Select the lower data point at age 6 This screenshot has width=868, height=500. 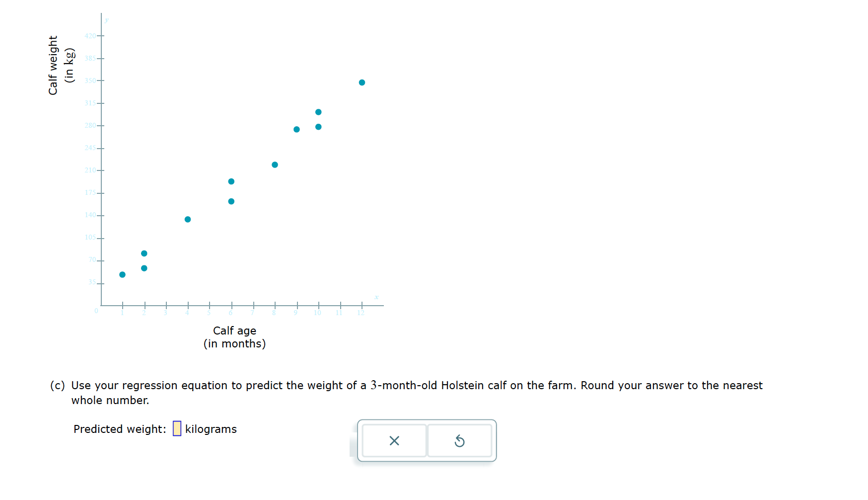tap(231, 201)
